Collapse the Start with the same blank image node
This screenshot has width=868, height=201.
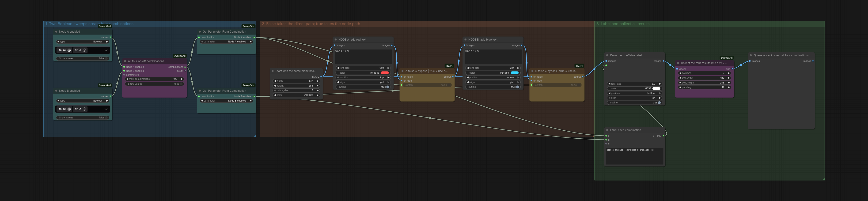pos(273,71)
